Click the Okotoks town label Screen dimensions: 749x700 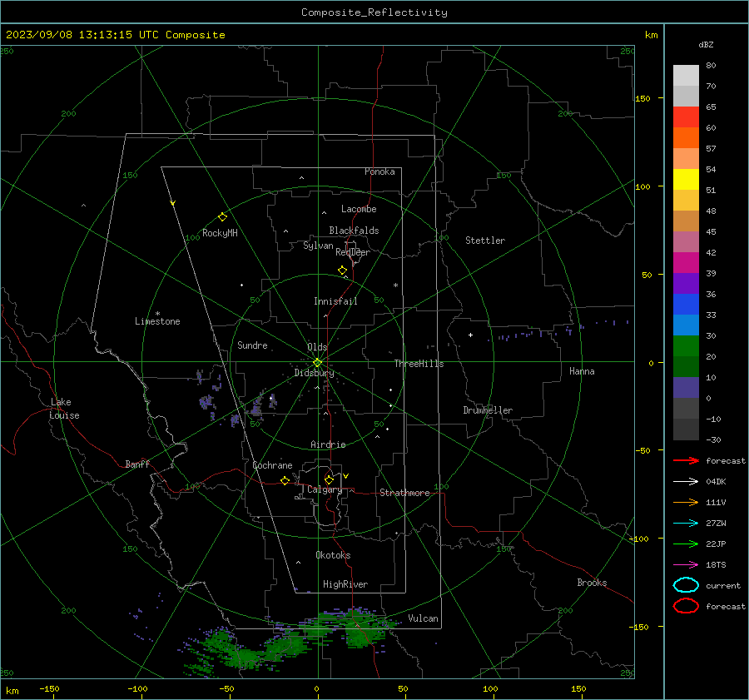[333, 555]
